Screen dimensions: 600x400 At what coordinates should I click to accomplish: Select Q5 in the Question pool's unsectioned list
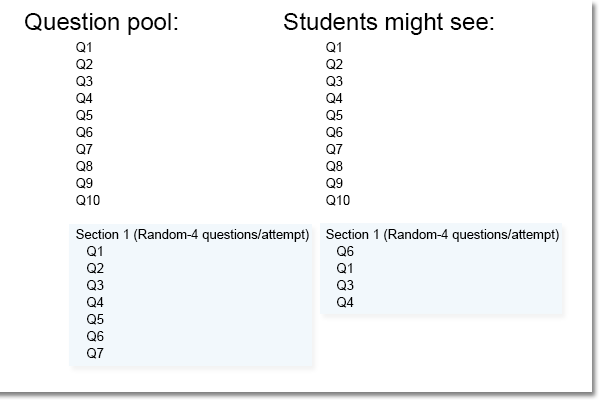pos(84,115)
